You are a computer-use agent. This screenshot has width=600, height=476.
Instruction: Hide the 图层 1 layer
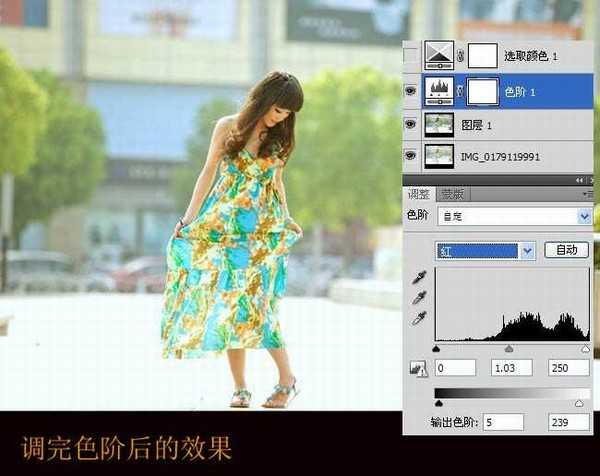[x=411, y=124]
